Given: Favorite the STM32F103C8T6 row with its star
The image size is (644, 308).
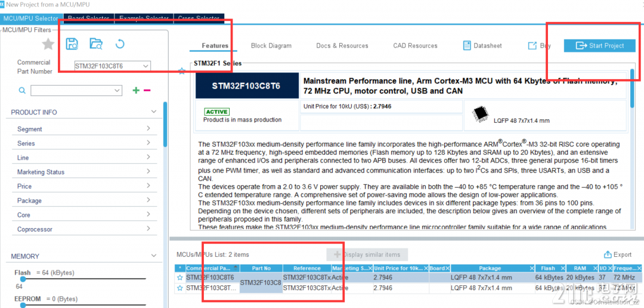Looking at the screenshot, I should click(x=179, y=278).
